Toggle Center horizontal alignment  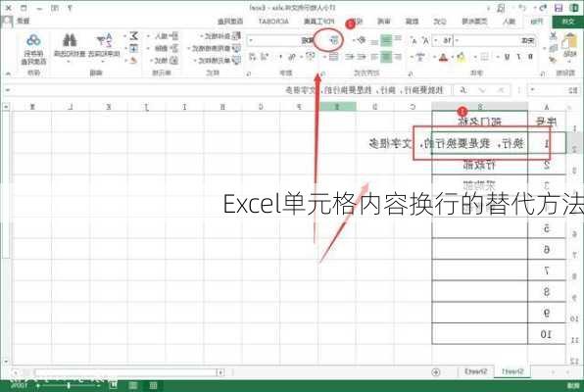[386, 57]
